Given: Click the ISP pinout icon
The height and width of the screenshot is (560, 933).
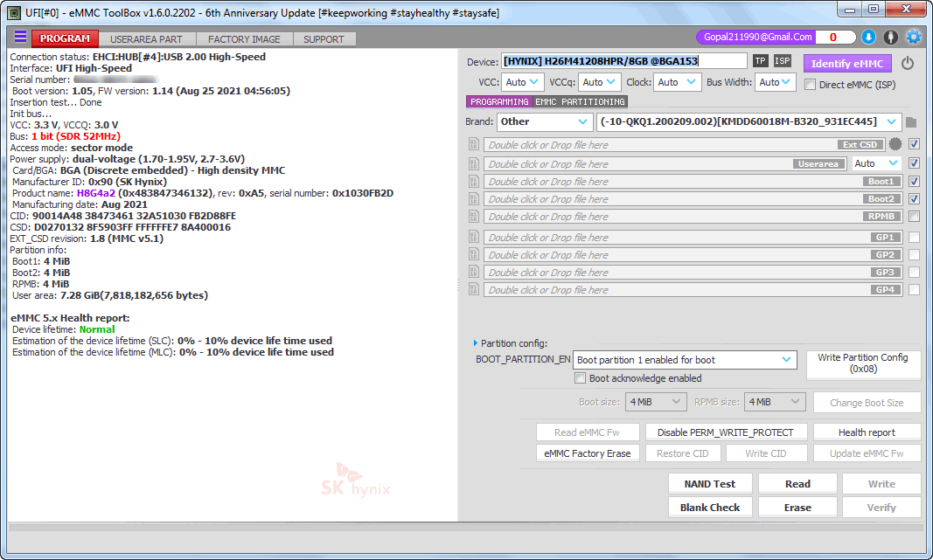Looking at the screenshot, I should pyautogui.click(x=782, y=61).
